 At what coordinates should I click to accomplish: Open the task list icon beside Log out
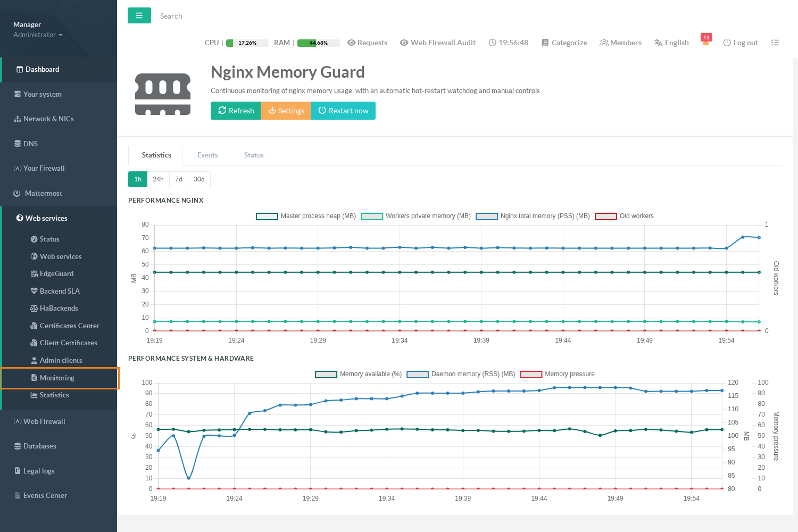tap(775, 43)
